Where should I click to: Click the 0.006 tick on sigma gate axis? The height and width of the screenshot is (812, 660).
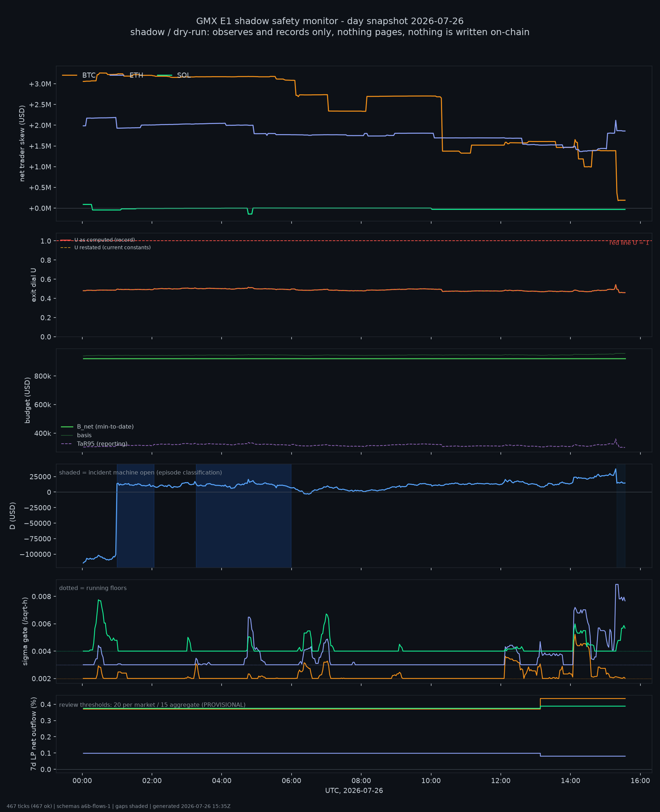coord(41,624)
